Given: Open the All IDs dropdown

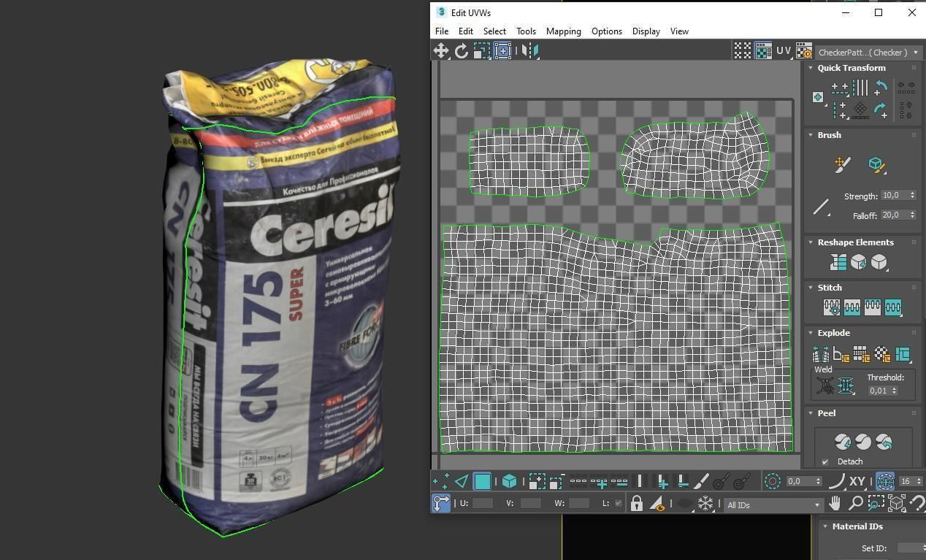Looking at the screenshot, I should coord(773,505).
